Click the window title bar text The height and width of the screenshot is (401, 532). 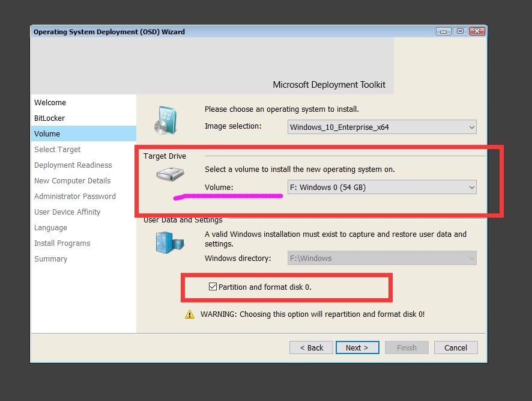pyautogui.click(x=109, y=32)
